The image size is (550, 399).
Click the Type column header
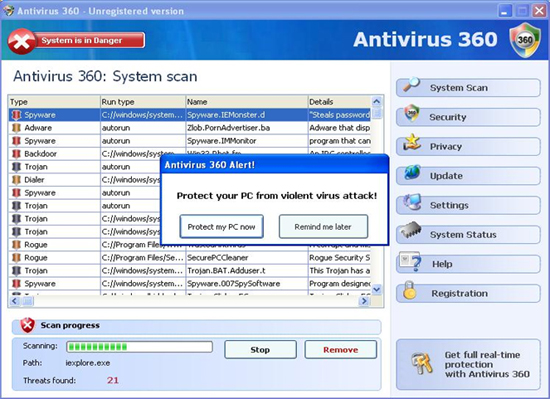tap(54, 102)
